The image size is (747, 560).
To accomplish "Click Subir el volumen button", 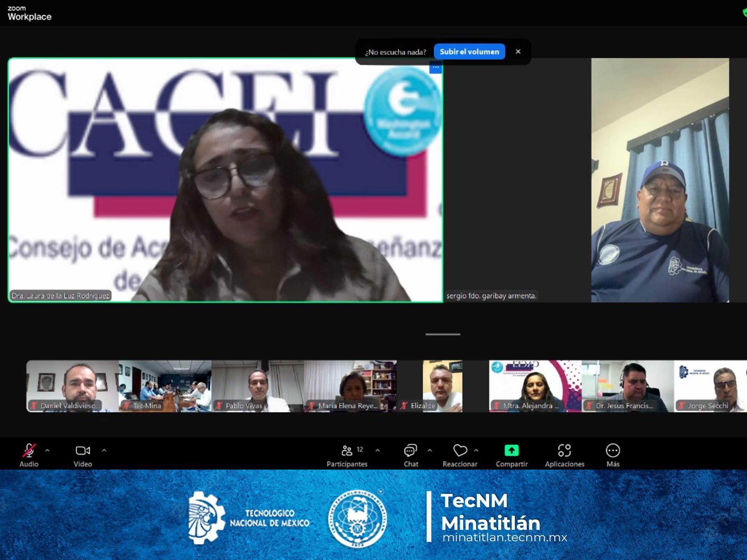I will coord(469,52).
